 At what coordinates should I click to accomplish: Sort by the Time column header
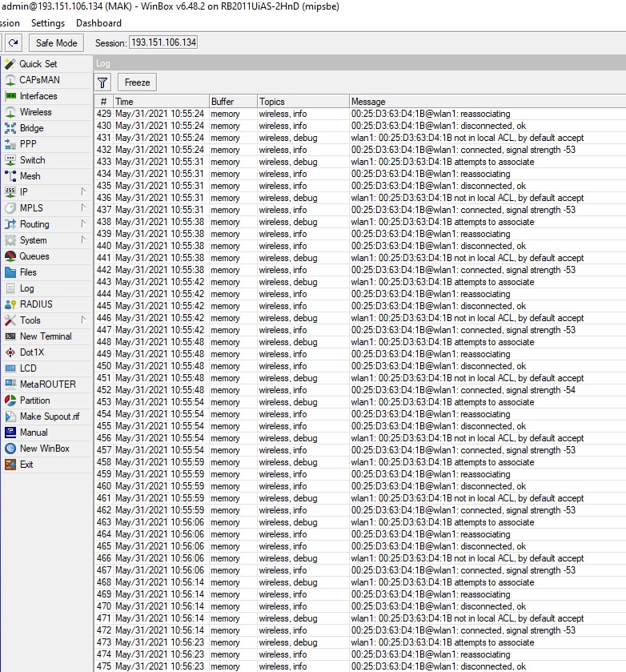tap(161, 102)
